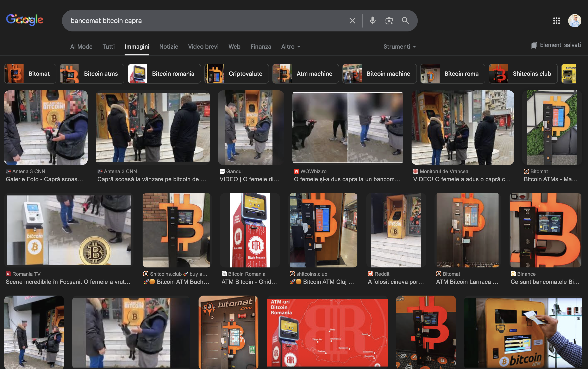Viewport: 588px width, 369px height.
Task: Open the WOWbiz.ro result link
Action: [x=347, y=179]
